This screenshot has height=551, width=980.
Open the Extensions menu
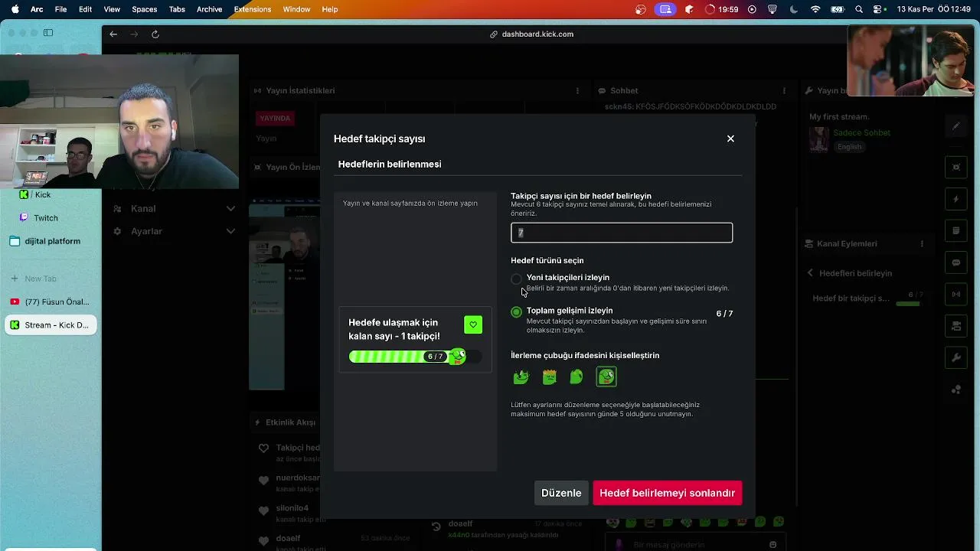[253, 9]
